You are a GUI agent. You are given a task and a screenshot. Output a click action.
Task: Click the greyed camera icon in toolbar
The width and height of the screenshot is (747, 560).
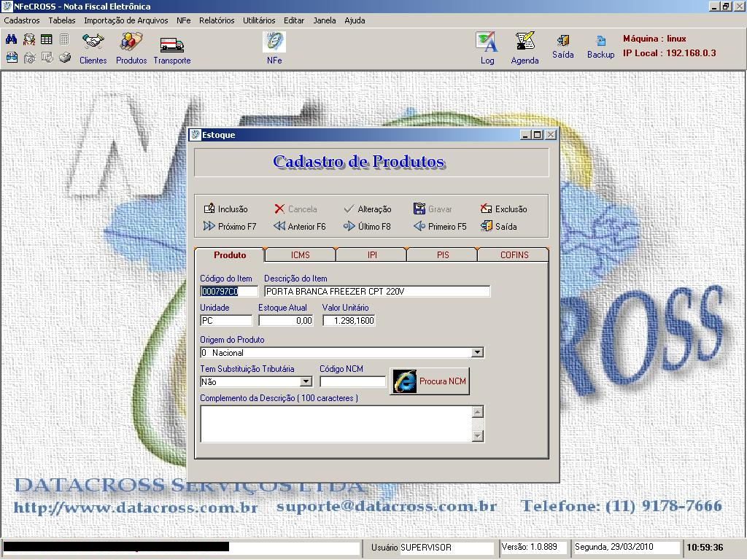pos(29,58)
